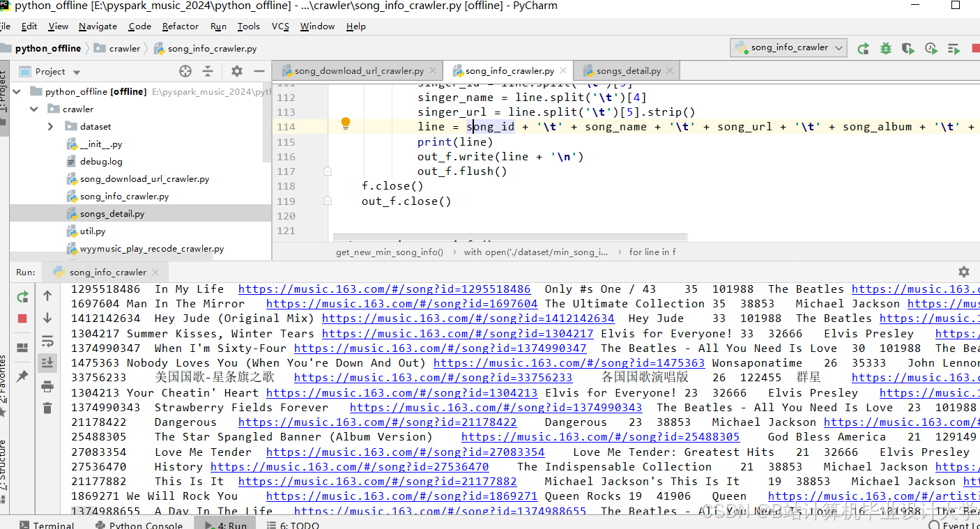
Task: Launch the profiler from the toolbar
Action: point(931,48)
